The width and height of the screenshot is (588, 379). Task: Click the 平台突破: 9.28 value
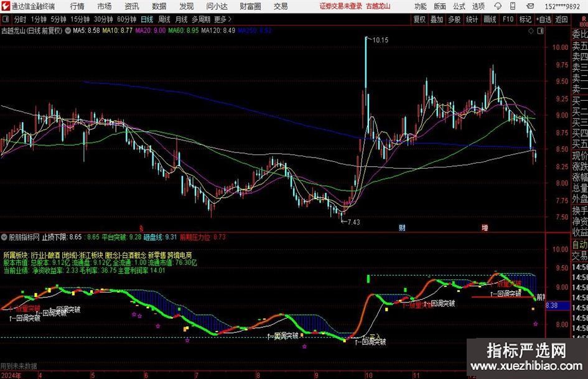tap(121, 237)
